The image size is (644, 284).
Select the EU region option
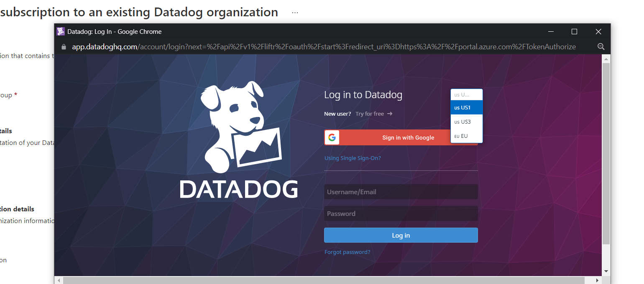(465, 136)
